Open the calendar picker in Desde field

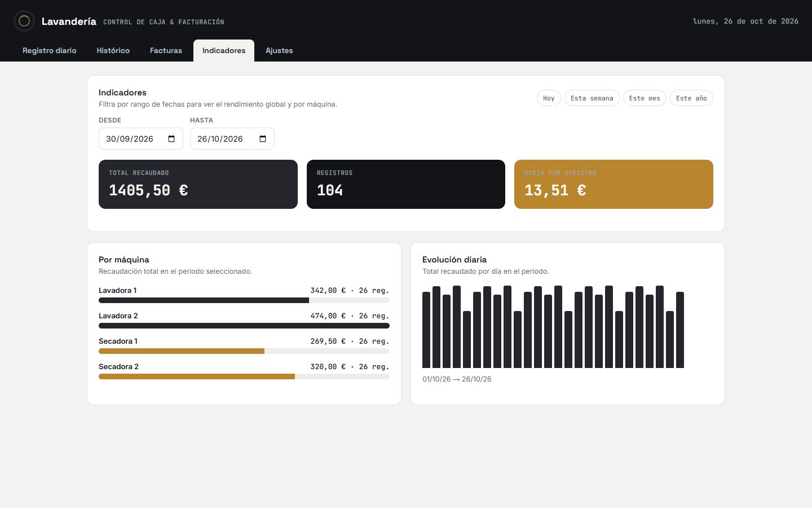click(171, 139)
